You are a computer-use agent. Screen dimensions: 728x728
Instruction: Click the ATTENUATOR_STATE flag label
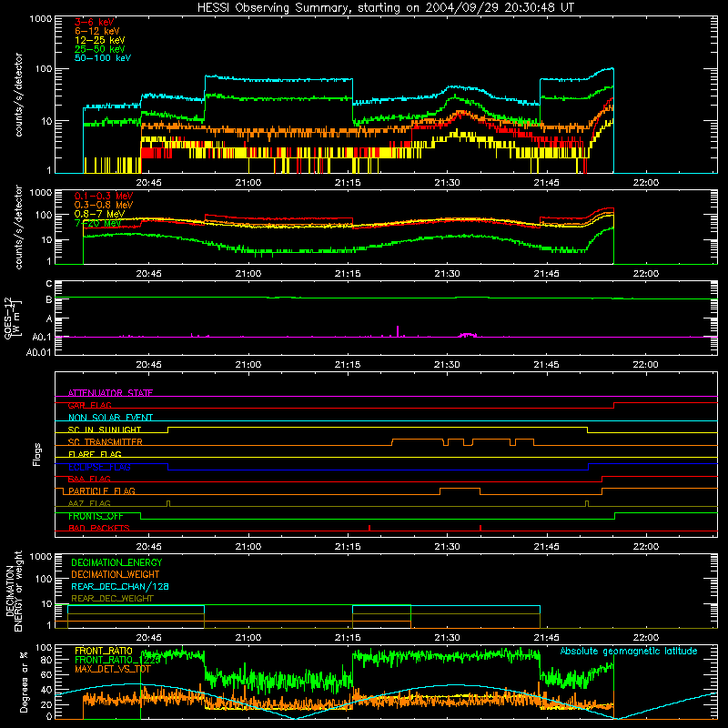click(x=110, y=393)
